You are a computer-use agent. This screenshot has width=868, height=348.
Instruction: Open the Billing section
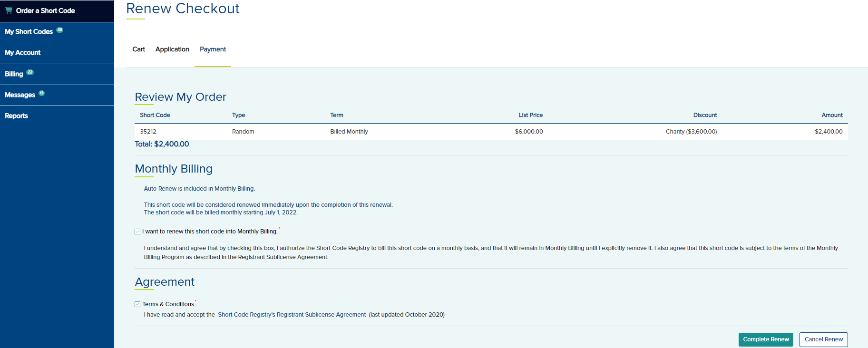point(14,74)
